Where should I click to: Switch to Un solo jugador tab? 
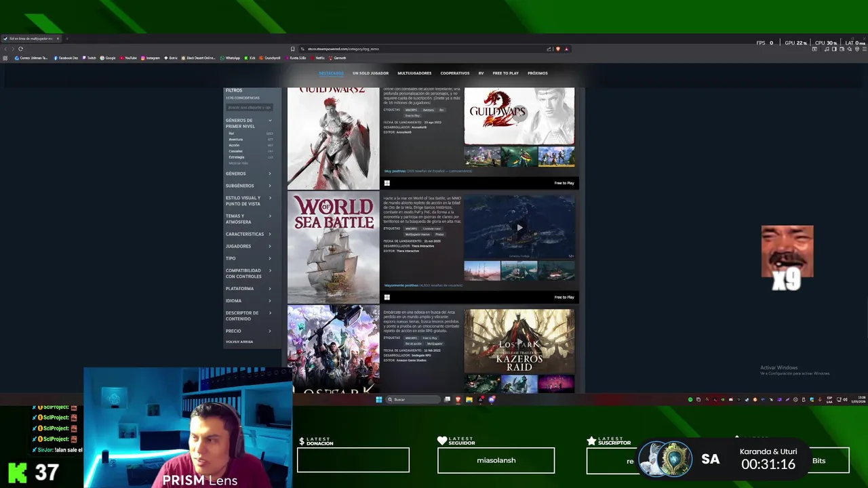coord(370,73)
